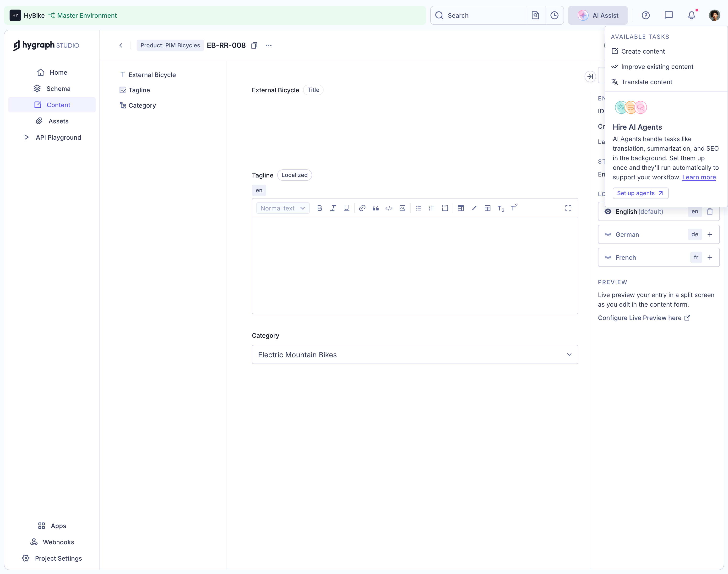The height and width of the screenshot is (574, 728).
Task: Create a numbered list in Tagline
Action: click(x=431, y=208)
